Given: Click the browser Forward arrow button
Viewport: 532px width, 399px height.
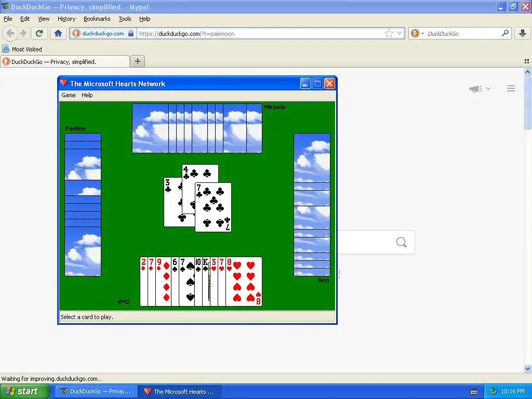Looking at the screenshot, I should point(23,33).
